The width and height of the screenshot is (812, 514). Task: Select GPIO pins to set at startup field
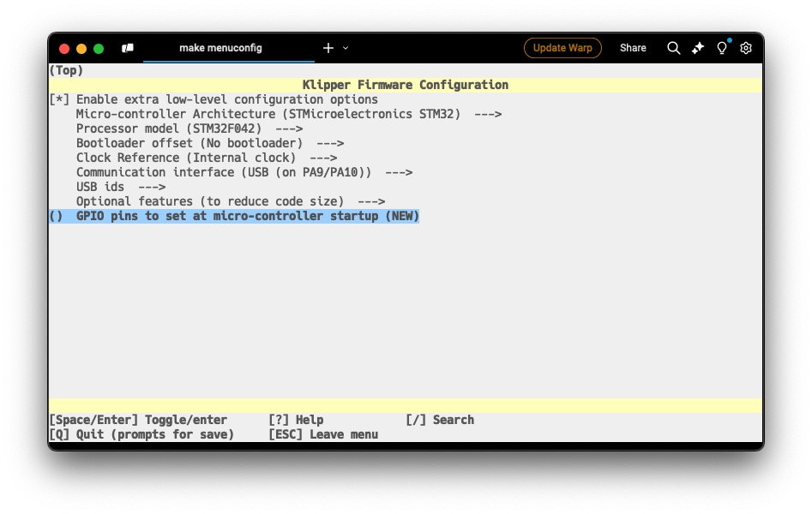234,216
